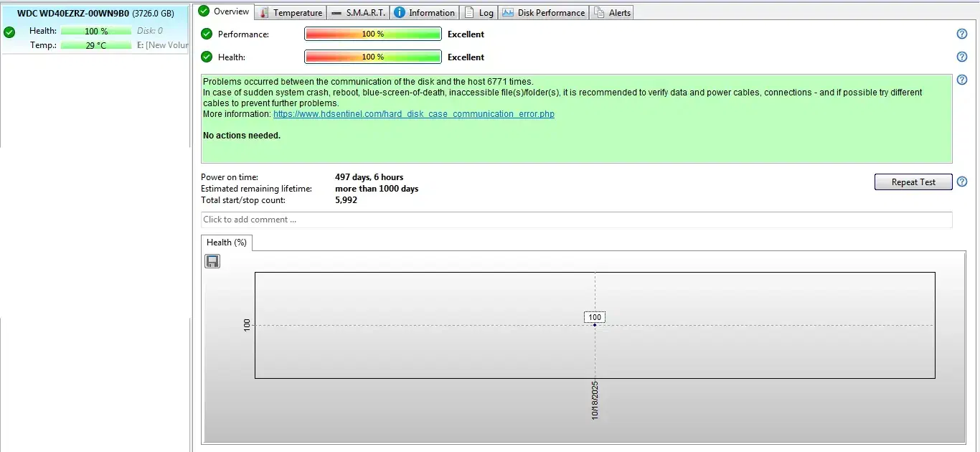The image size is (980, 452).
Task: View the Alerts tab
Action: [613, 12]
